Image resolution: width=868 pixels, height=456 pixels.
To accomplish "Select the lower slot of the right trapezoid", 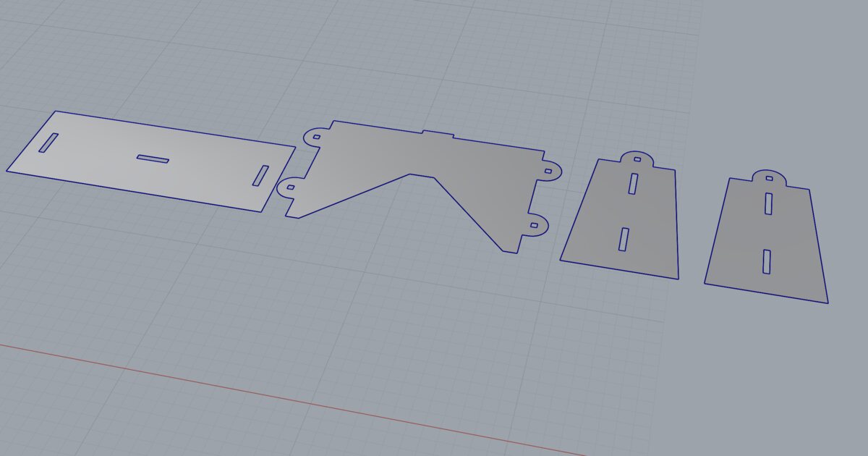I will [x=766, y=261].
